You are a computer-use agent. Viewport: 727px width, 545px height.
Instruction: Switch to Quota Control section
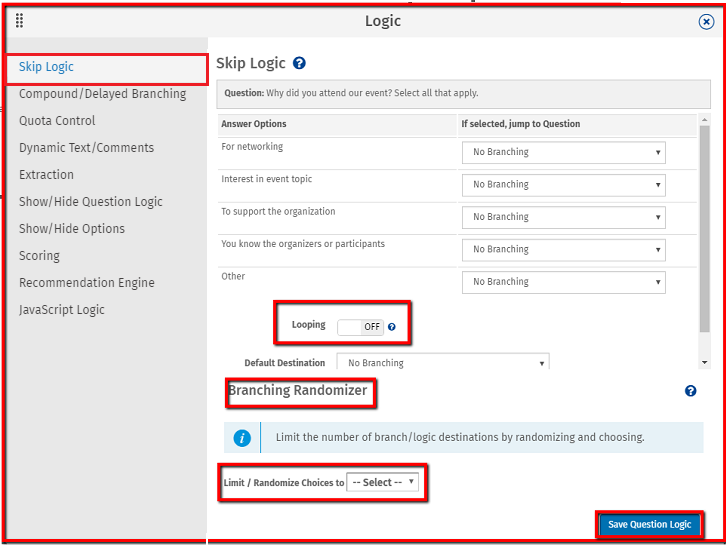[x=57, y=121]
